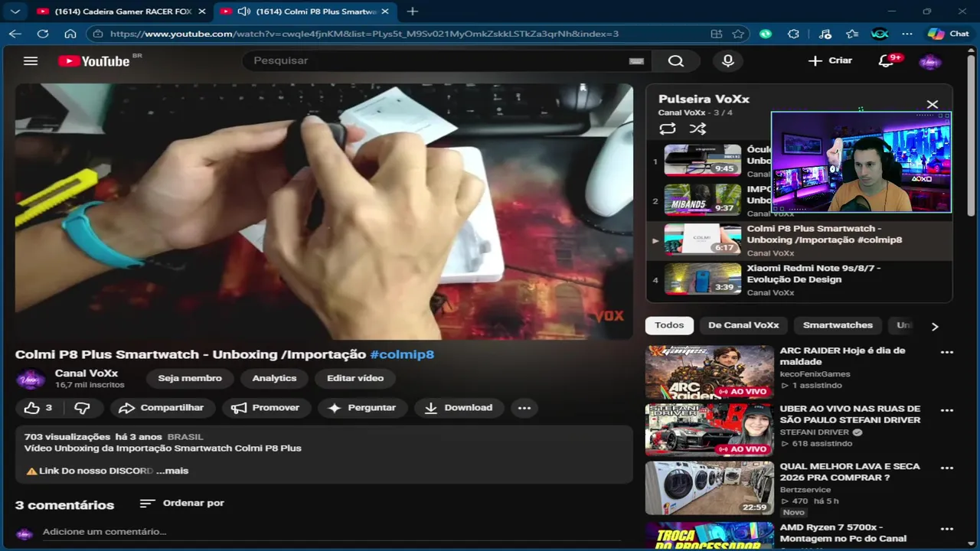Open options menu for ARC RAIDER video
Image resolution: width=980 pixels, height=551 pixels.
947,352
